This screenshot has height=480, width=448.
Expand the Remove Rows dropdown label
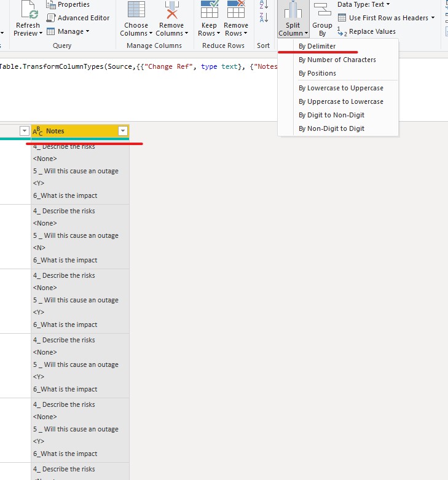tap(236, 33)
